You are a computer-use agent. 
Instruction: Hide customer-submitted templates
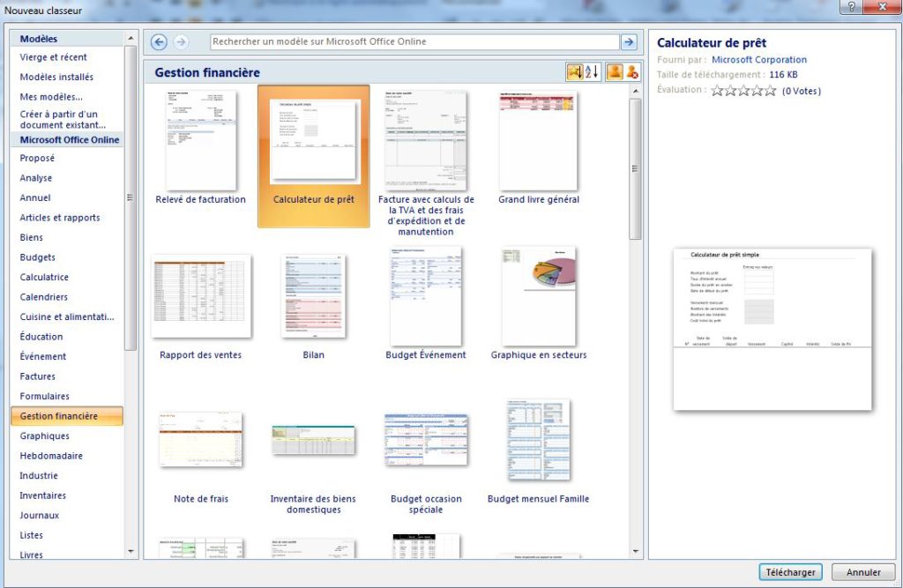(x=632, y=72)
